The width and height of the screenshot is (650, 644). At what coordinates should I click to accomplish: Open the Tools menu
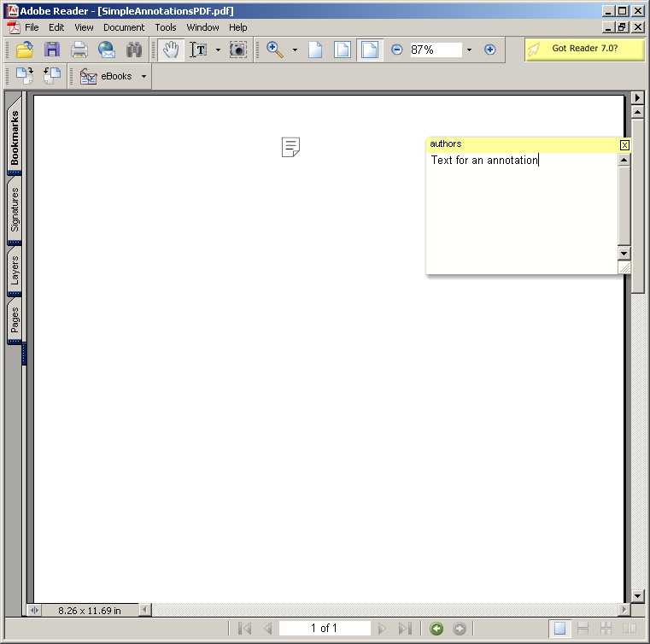tap(166, 27)
